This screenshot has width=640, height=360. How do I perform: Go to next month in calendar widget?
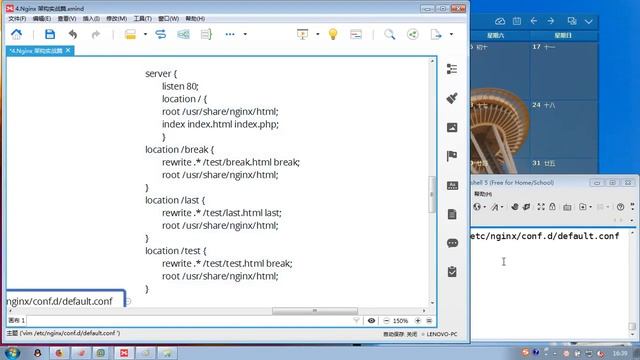(551, 21)
